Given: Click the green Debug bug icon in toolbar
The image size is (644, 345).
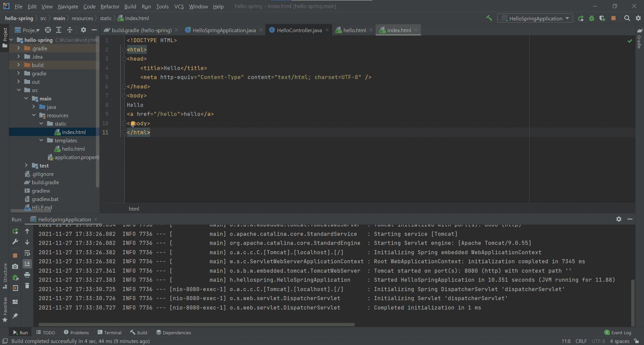Looking at the screenshot, I should coord(592,18).
